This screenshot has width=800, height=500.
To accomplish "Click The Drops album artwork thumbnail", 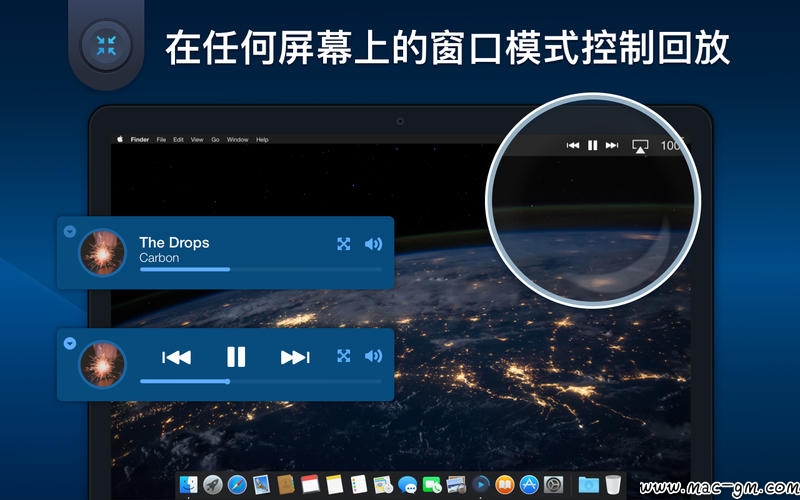I will tap(103, 252).
